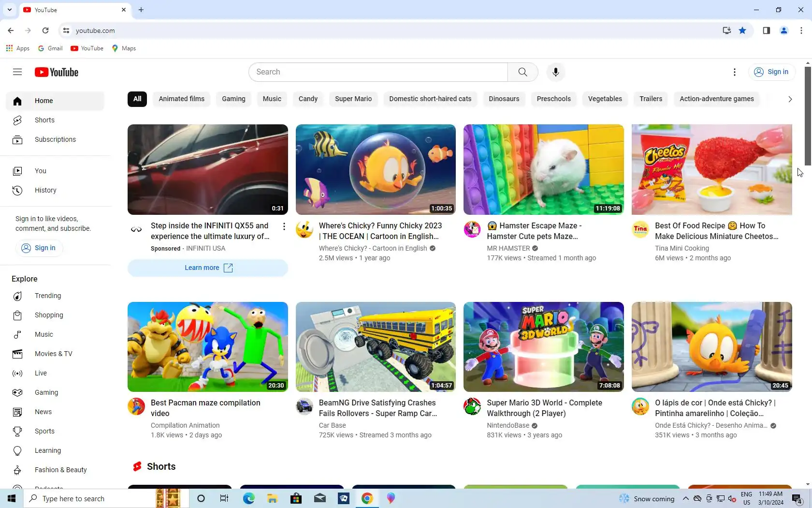This screenshot has width=812, height=508.
Task: Open Microsoft Edge from the taskbar
Action: pos(248,498)
